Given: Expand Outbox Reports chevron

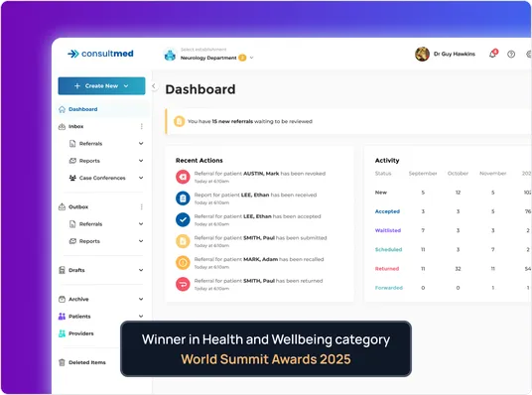Looking at the screenshot, I should click(x=141, y=241).
